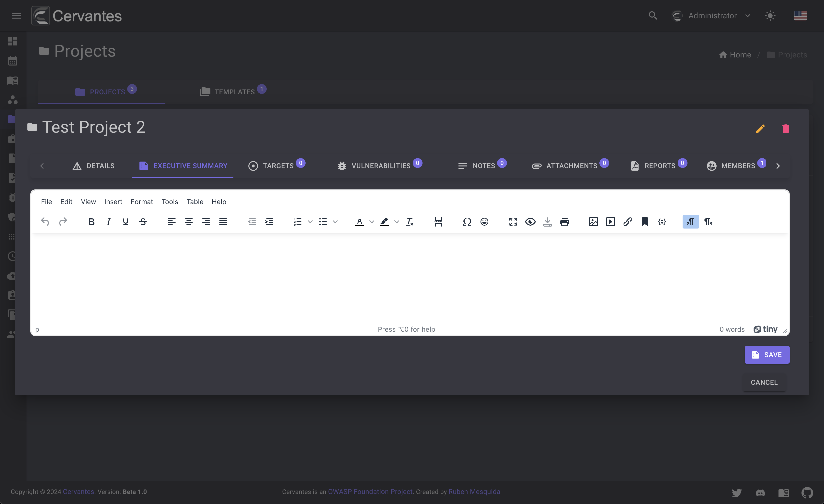Screen dimensions: 824x504
Task: Switch editor to fullscreen mode
Action: (513, 222)
